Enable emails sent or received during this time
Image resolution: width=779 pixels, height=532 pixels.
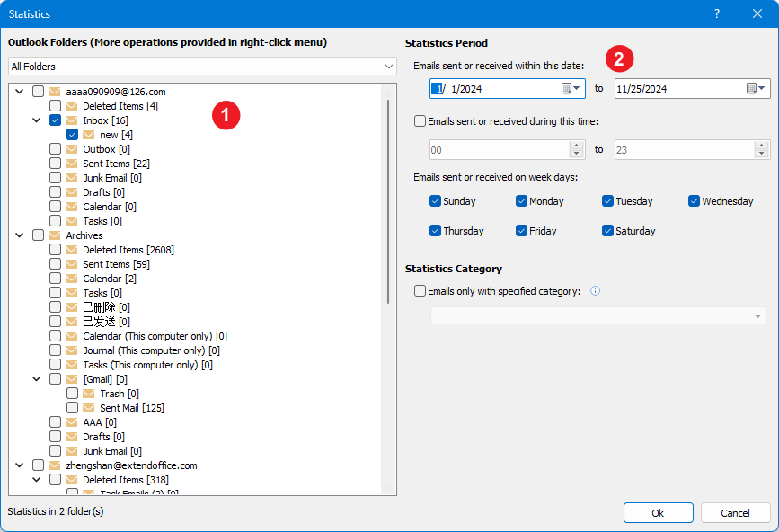coord(420,121)
